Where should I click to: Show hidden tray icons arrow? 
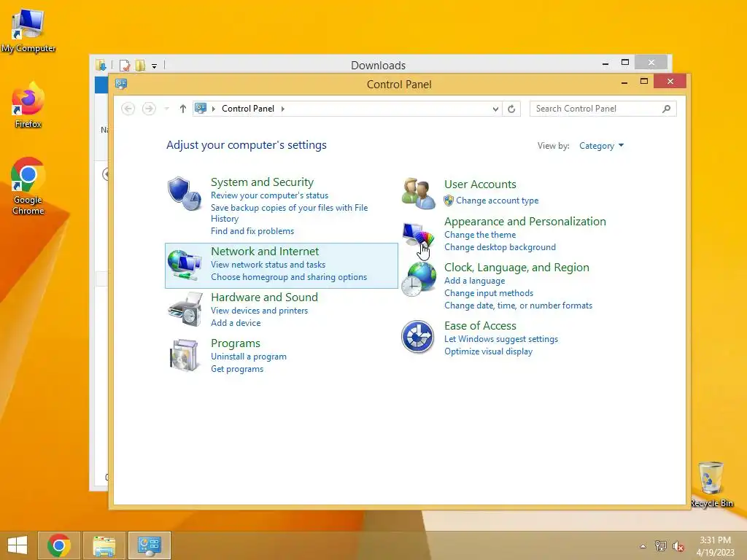coord(643,546)
